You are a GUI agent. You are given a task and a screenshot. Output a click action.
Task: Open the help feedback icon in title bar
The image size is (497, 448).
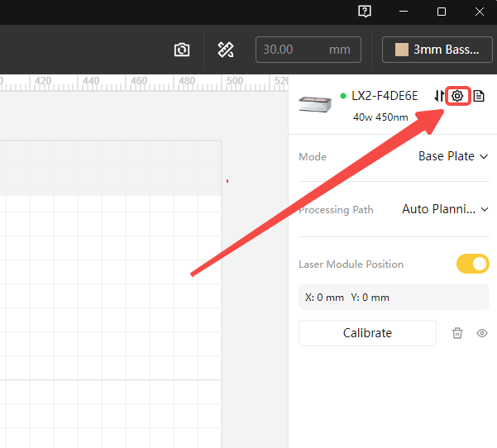coord(365,11)
